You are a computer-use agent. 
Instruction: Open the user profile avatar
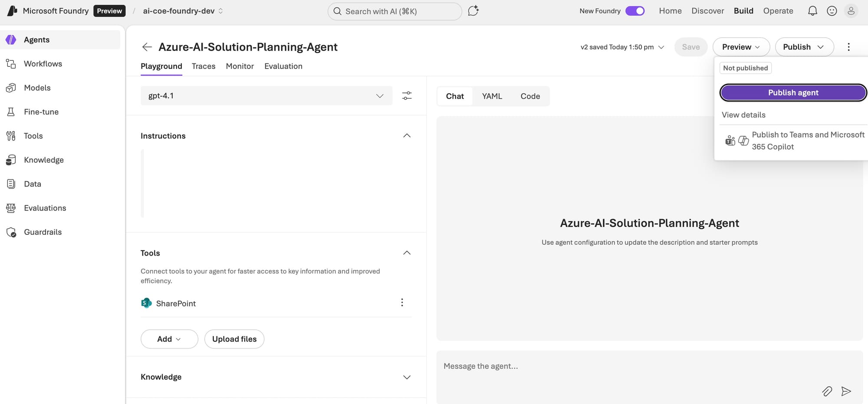pos(851,11)
